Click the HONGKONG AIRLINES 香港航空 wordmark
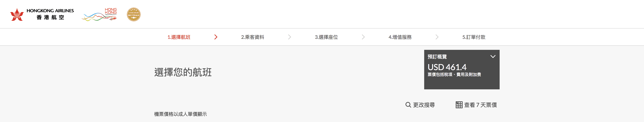Image resolution: width=644 pixels, height=122 pixels. tap(50, 14)
